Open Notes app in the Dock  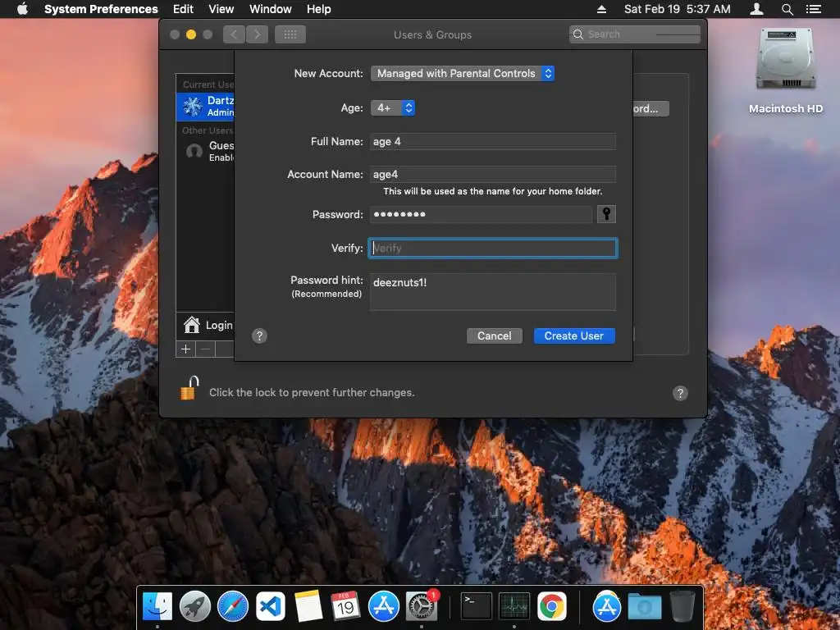tap(308, 606)
